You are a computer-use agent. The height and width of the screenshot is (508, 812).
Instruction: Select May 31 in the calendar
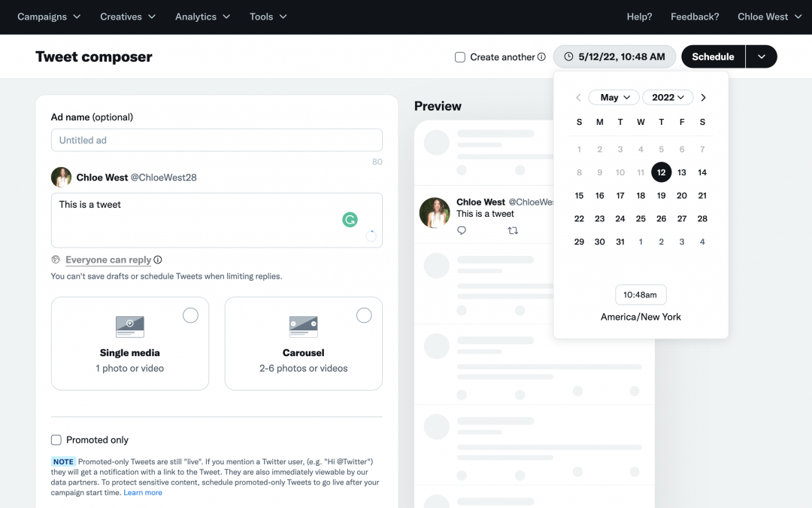pyautogui.click(x=620, y=242)
